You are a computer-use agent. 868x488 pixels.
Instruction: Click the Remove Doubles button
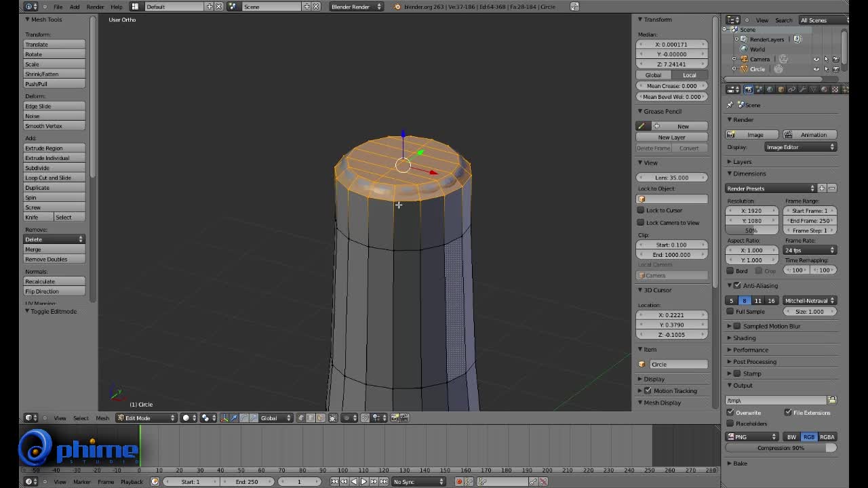click(x=54, y=259)
